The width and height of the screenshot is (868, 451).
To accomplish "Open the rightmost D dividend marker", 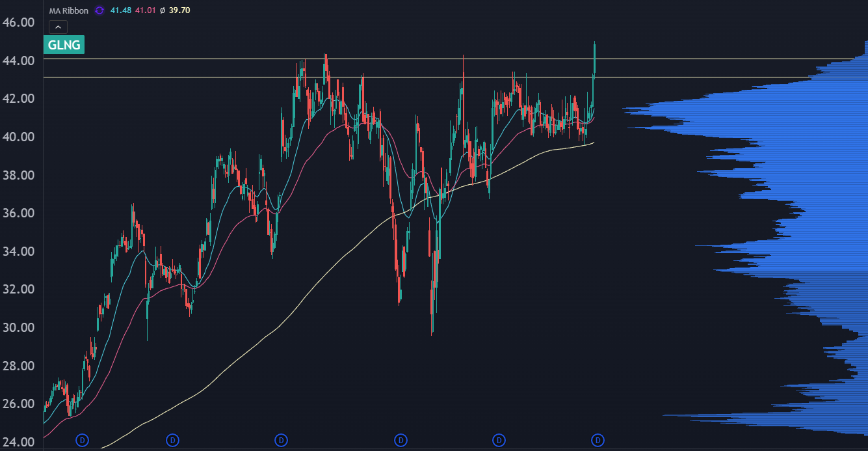I will point(598,441).
